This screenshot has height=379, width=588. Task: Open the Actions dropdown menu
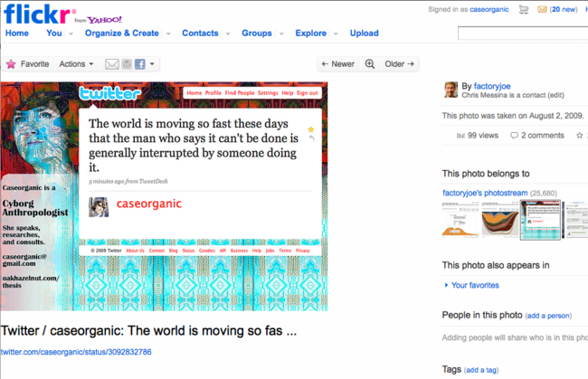pos(76,64)
